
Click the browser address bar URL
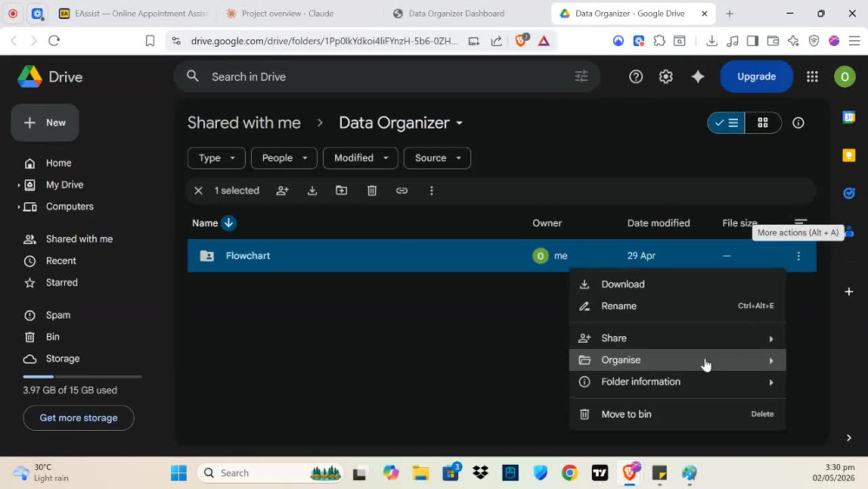(325, 41)
